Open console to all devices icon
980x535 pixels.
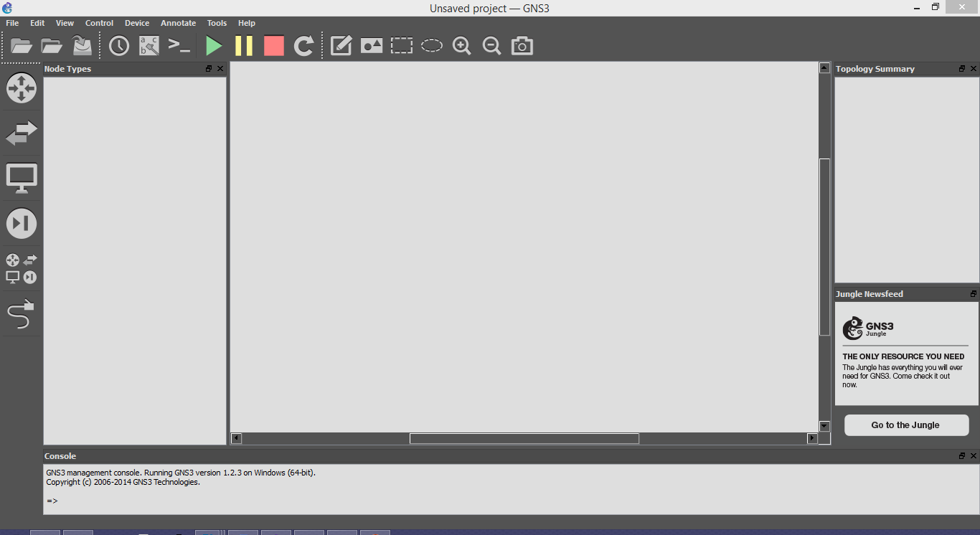point(179,45)
